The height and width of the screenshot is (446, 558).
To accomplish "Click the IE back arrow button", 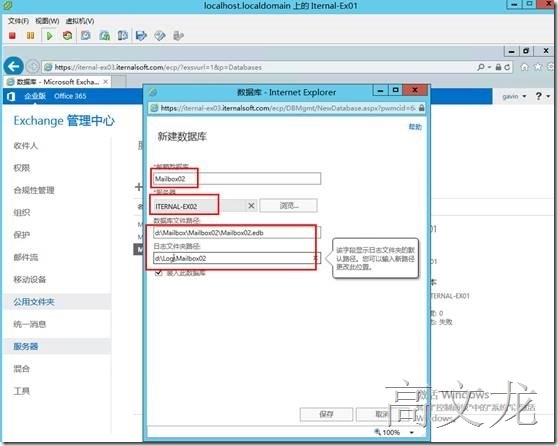I will point(14,67).
